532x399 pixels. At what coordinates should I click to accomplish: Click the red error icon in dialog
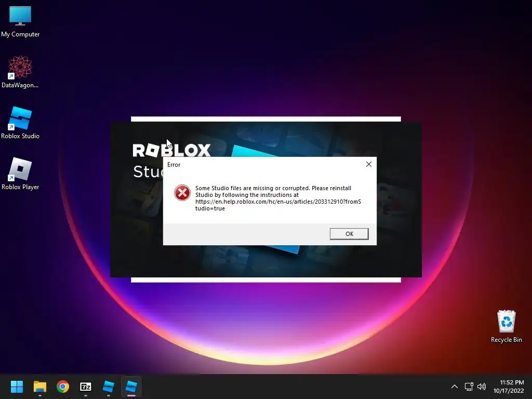pyautogui.click(x=182, y=193)
